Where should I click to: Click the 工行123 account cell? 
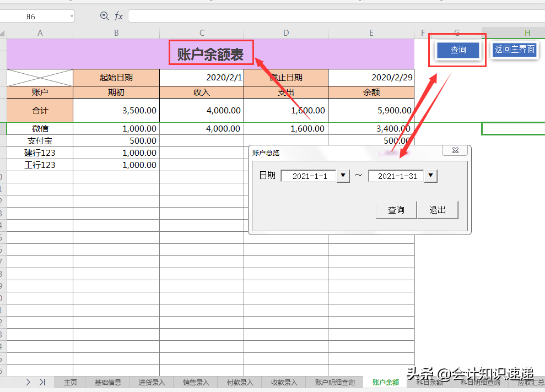[x=40, y=165]
